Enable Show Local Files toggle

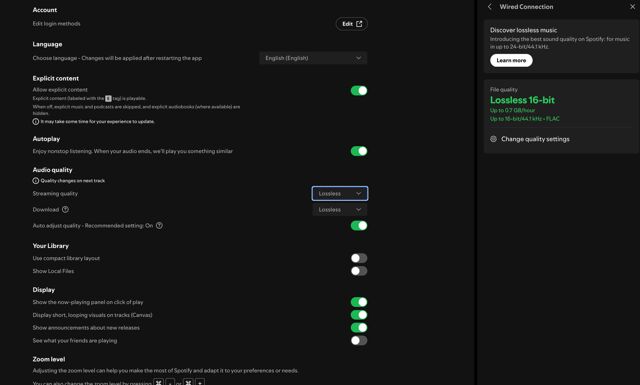(359, 271)
